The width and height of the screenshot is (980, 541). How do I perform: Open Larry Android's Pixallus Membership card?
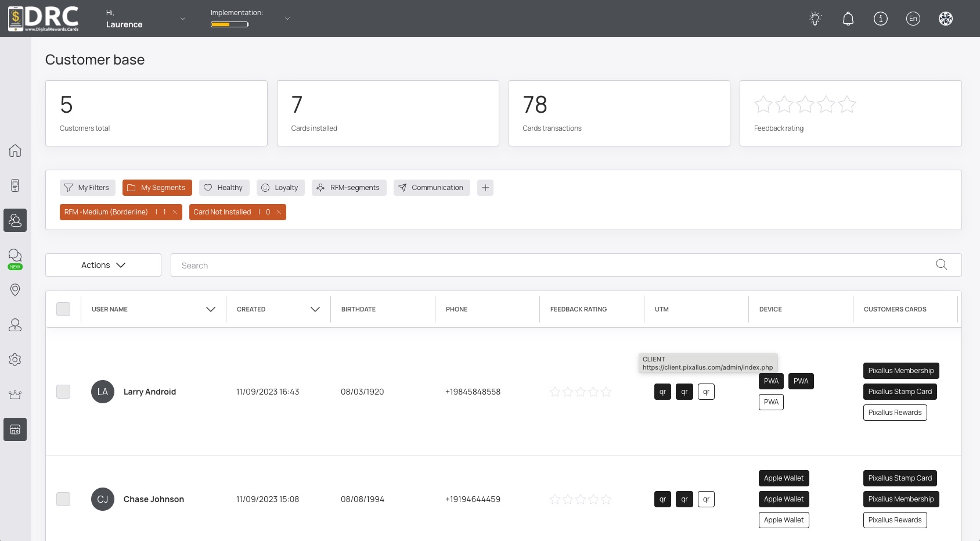click(x=901, y=371)
